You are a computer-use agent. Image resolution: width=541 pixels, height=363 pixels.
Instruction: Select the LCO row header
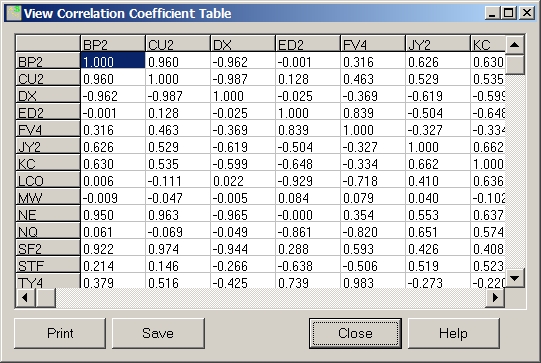click(48, 180)
